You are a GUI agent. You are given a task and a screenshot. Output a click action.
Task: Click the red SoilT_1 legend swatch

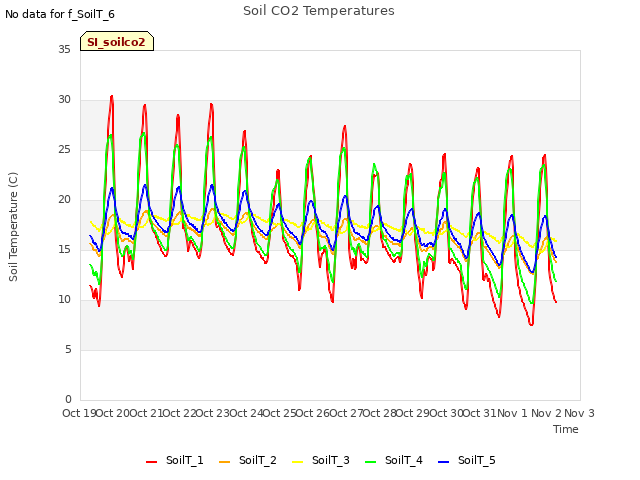point(151,462)
